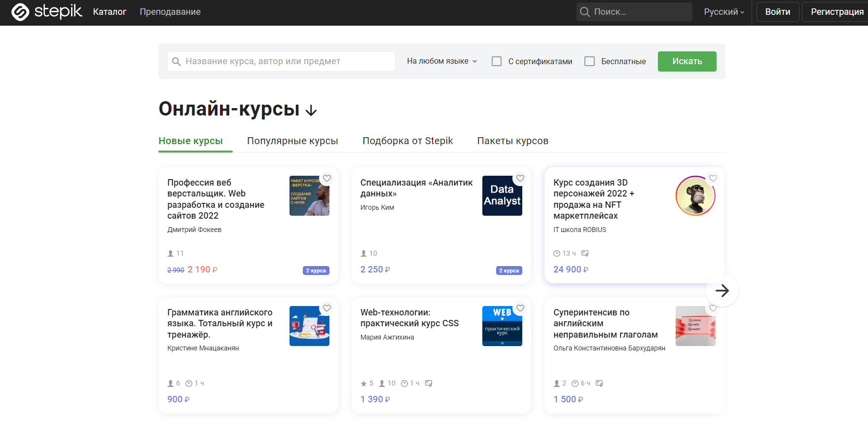Image resolution: width=868 pixels, height=425 pixels.
Task: Click the price '24 900 ₽'
Action: pyautogui.click(x=571, y=270)
